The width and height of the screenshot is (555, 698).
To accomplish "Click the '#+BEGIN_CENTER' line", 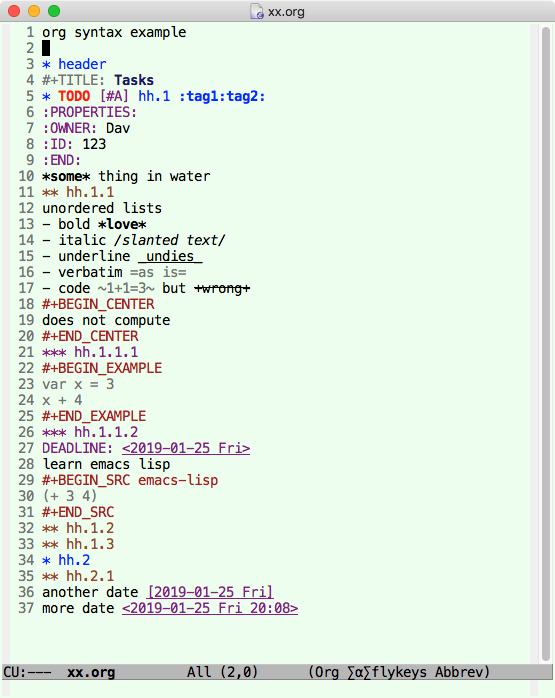I will coord(98,304).
